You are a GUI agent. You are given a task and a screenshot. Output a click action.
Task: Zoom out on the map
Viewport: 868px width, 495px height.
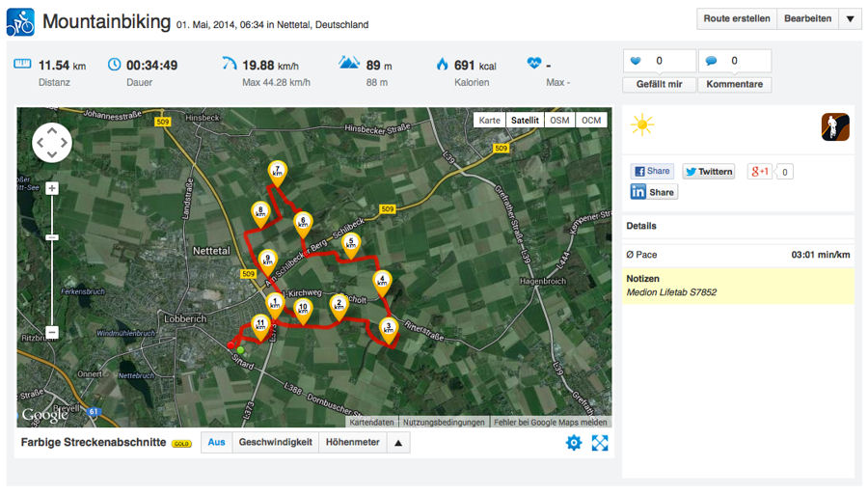pyautogui.click(x=52, y=332)
